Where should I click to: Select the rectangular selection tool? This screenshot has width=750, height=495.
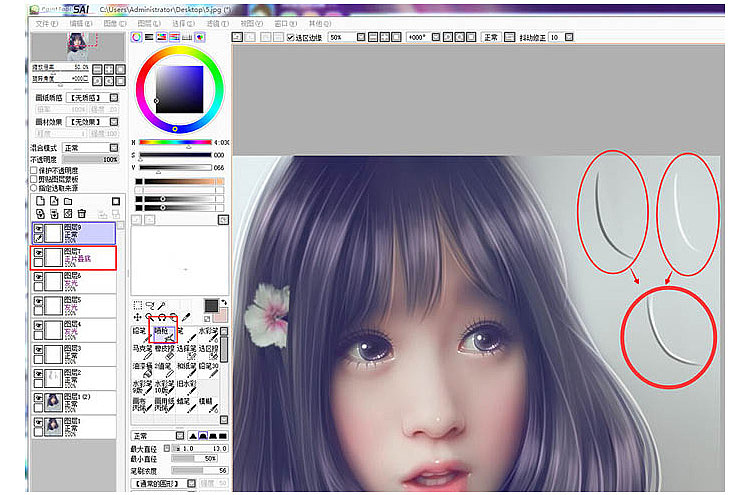pyautogui.click(x=138, y=305)
